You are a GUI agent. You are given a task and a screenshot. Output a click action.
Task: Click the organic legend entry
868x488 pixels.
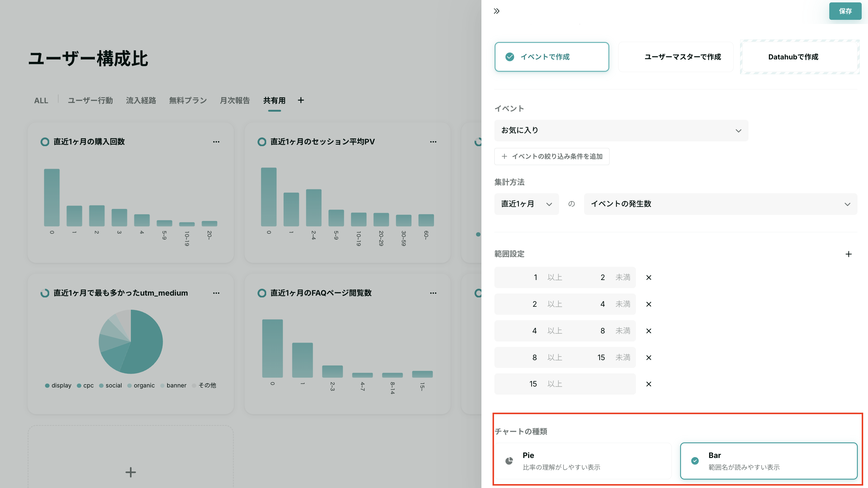[141, 386]
